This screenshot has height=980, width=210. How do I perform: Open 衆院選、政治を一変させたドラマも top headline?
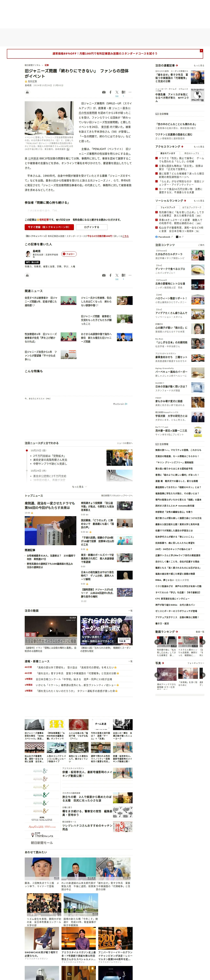(50, 505)
